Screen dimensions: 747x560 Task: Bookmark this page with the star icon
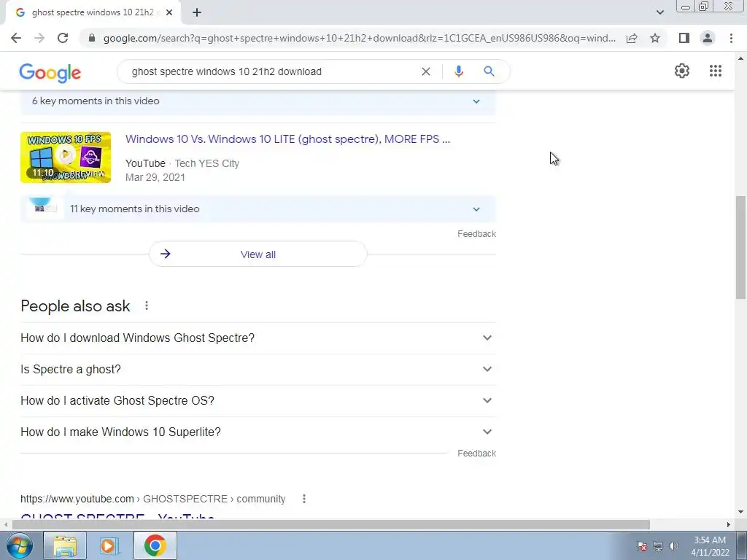pos(655,38)
